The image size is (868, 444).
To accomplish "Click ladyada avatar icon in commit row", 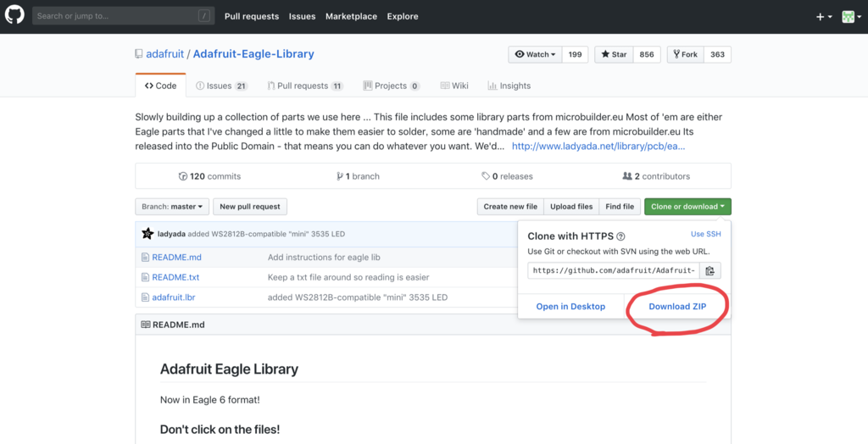I will tap(147, 234).
